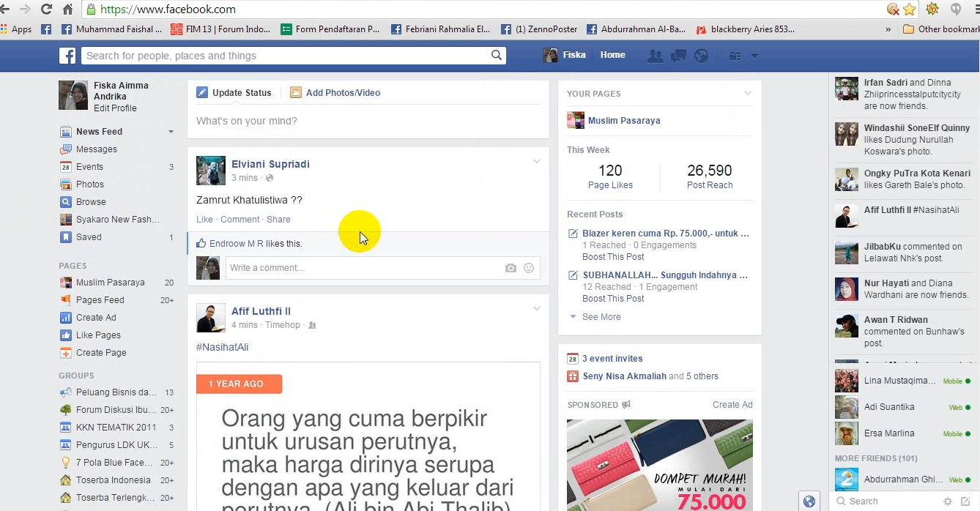This screenshot has height=511, width=980.
Task: Click the Facebook logo in the top bar
Action: point(67,56)
